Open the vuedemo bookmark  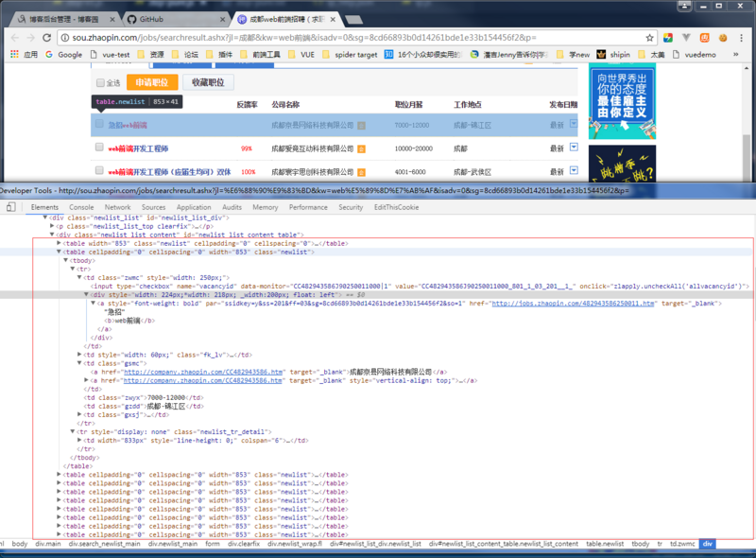tap(695, 55)
